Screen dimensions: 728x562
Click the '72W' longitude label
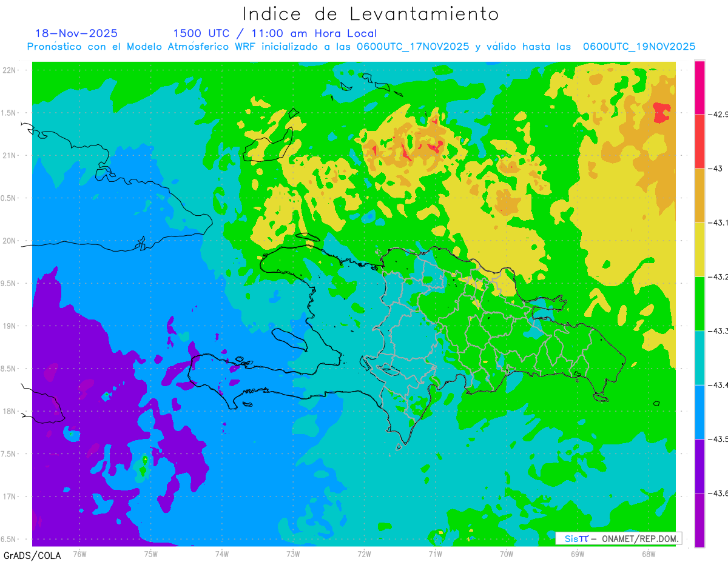[364, 554]
